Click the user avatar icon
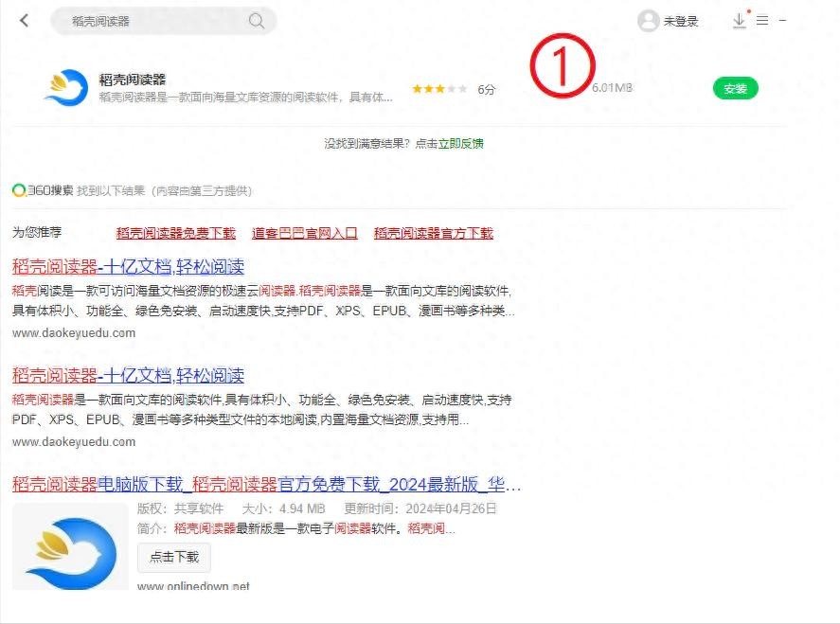This screenshot has width=840, height=624. pyautogui.click(x=649, y=21)
